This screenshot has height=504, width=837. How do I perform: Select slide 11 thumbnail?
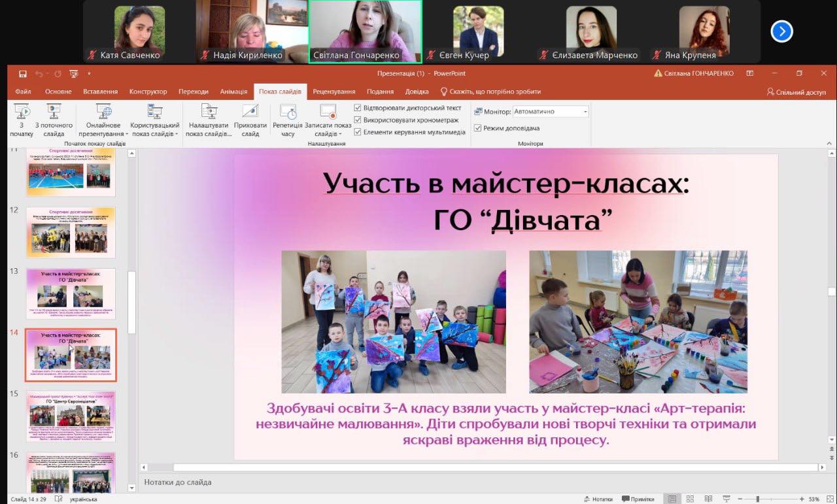(71, 172)
